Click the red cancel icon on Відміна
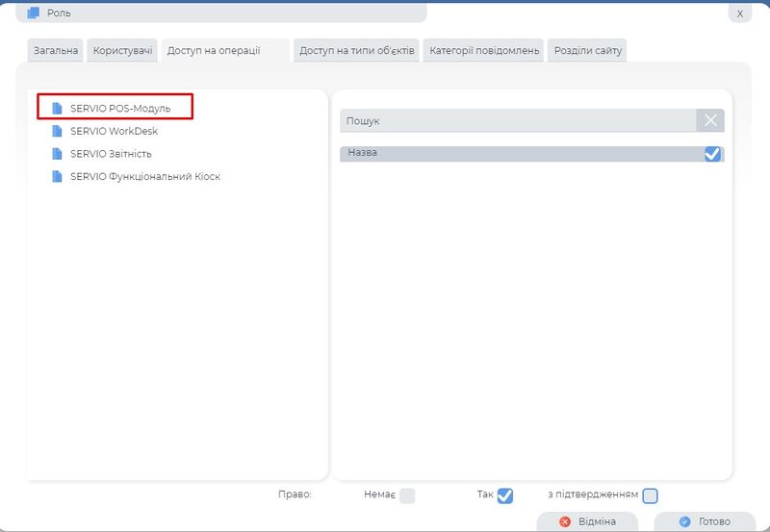Screen dimensions: 770x532 [x=565, y=521]
